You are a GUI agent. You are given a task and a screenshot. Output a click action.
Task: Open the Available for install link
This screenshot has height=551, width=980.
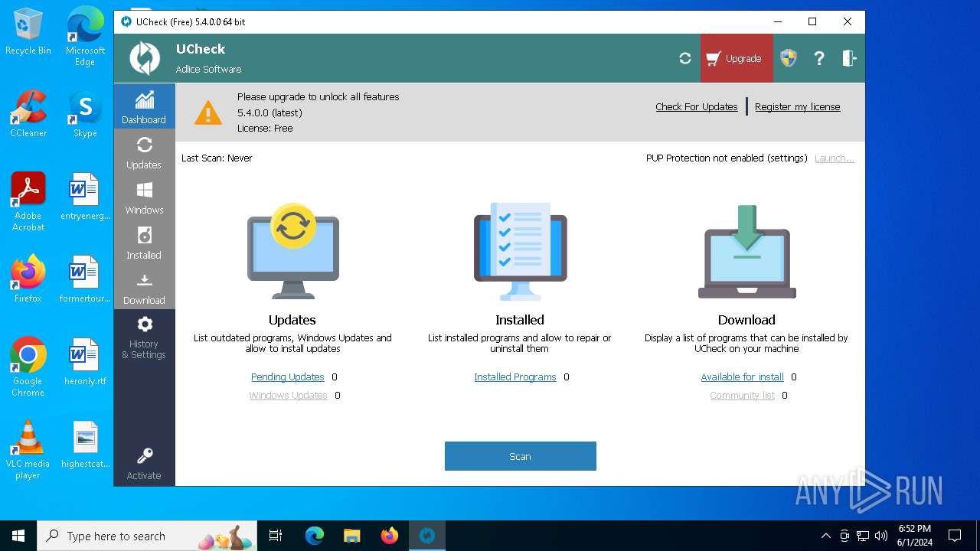(743, 377)
